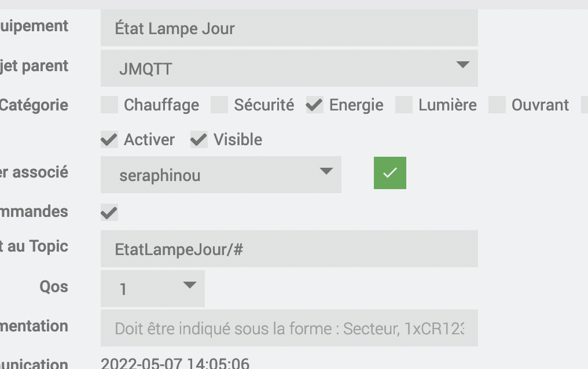Disable the Activer checkbox

pyautogui.click(x=109, y=139)
